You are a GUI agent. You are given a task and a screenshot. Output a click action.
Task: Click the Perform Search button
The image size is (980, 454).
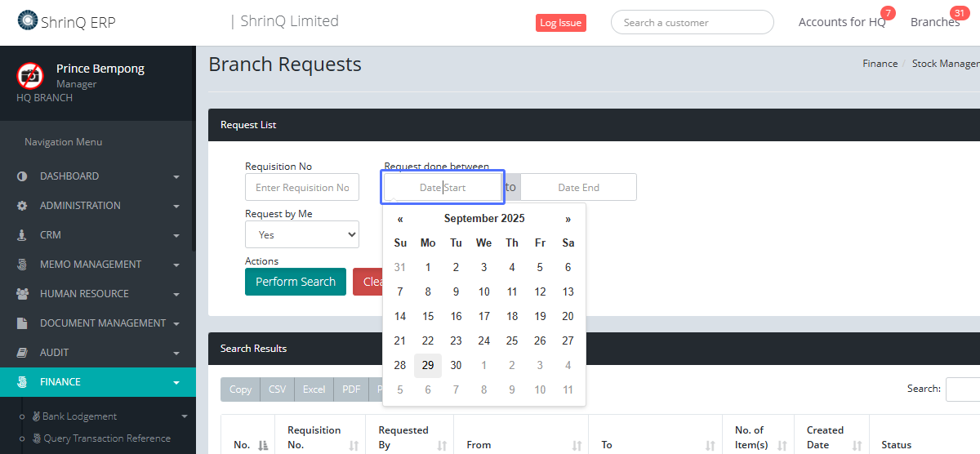tap(296, 282)
